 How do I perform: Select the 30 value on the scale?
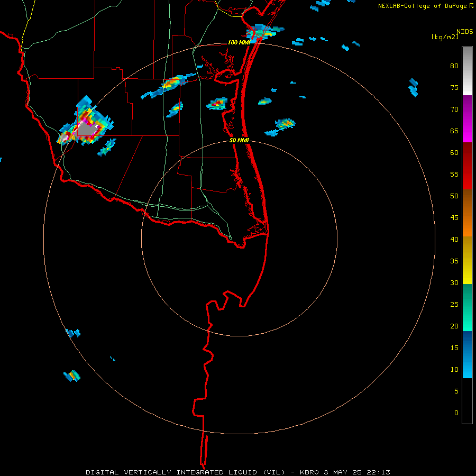(x=454, y=282)
